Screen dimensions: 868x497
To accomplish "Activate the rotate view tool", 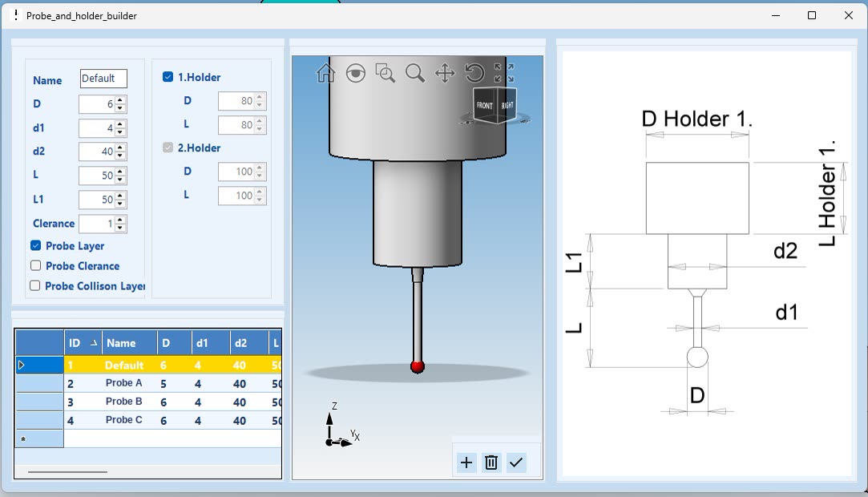I will (474, 72).
